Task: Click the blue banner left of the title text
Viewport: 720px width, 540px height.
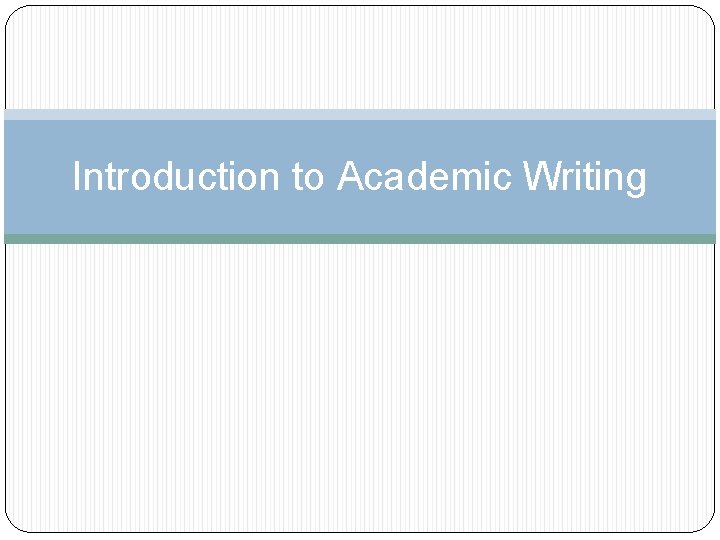Action: [x=39, y=177]
